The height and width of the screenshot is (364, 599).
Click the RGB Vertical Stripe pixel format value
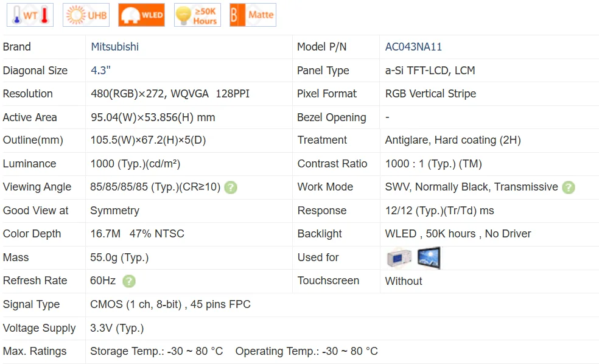point(430,94)
